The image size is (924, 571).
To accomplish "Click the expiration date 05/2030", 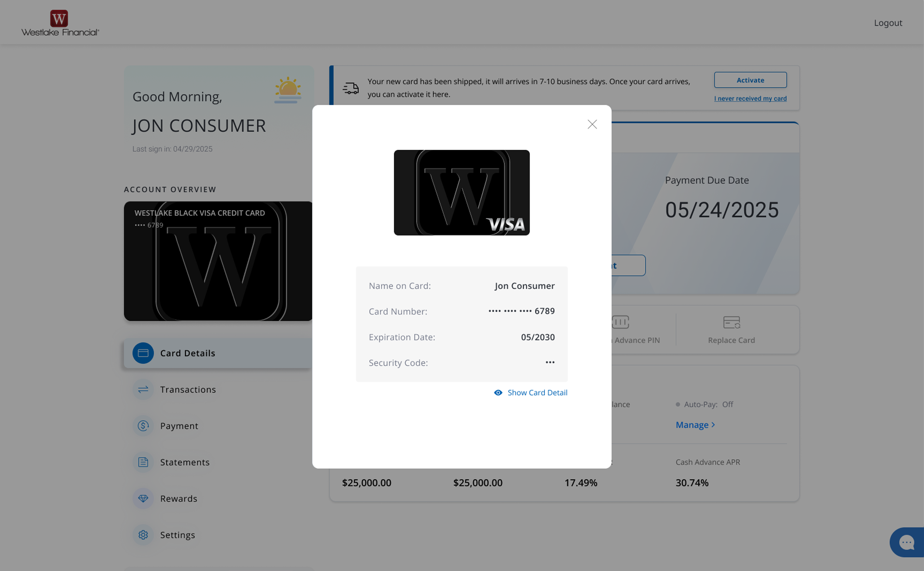I will [538, 337].
